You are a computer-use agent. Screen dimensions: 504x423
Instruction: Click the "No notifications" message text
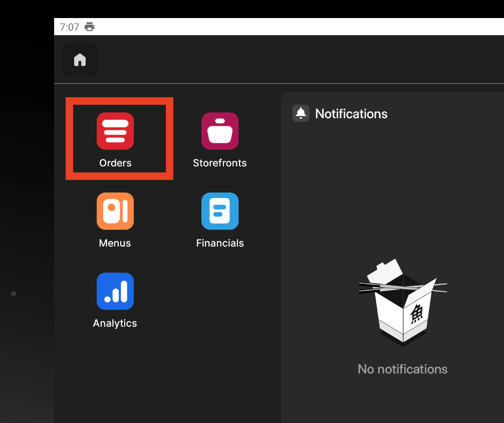402,369
